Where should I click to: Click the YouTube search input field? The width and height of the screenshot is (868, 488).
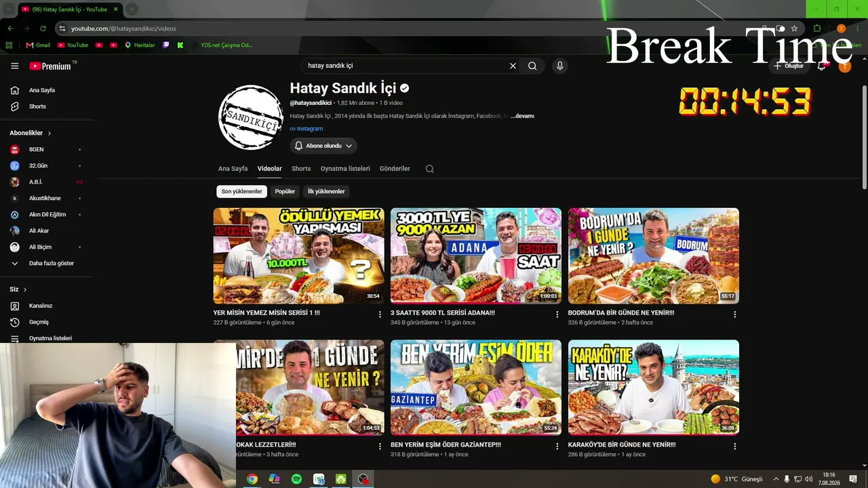click(x=406, y=66)
